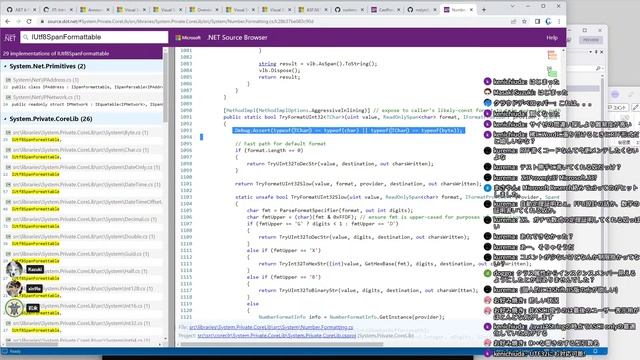
Task: Click the file icon beside DateTime.cs
Action: (x=8, y=184)
